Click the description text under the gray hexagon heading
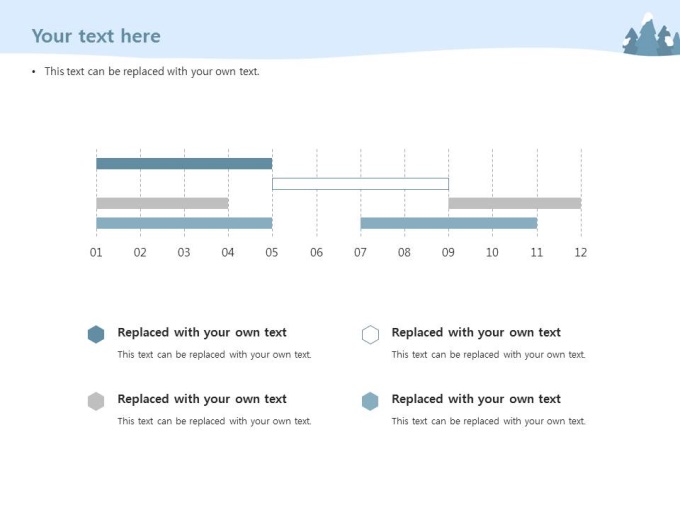680x510 pixels. [215, 421]
